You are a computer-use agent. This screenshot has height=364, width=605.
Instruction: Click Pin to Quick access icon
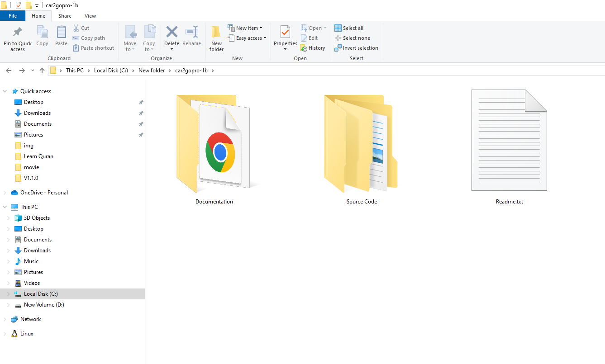point(17,33)
